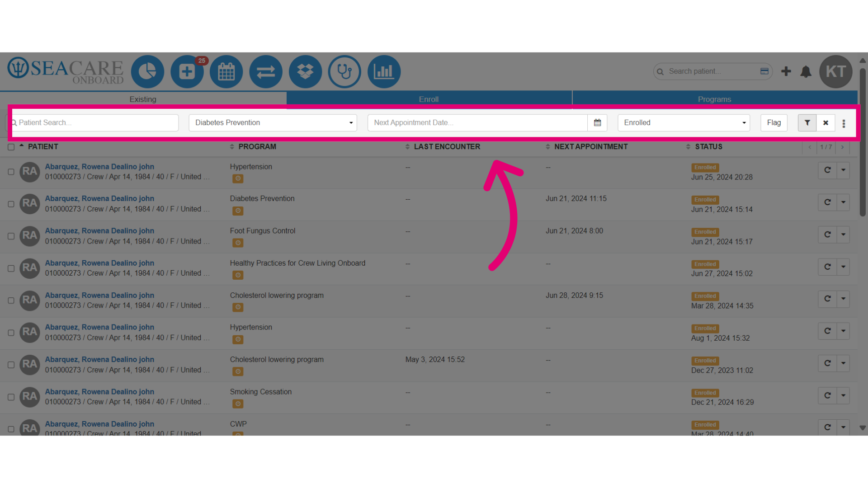Open the transfer arrows icon
The width and height of the screenshot is (868, 488).
click(266, 71)
